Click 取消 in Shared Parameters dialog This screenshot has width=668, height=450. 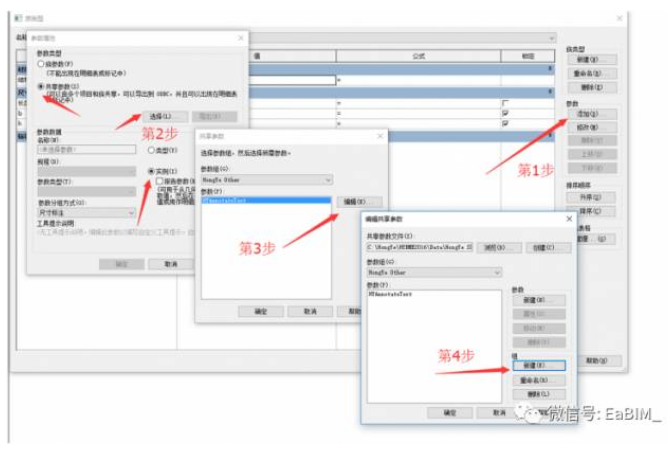(x=310, y=312)
